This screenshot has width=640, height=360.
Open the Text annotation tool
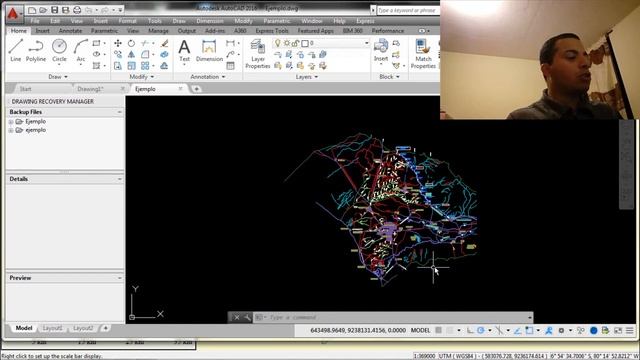point(184,51)
